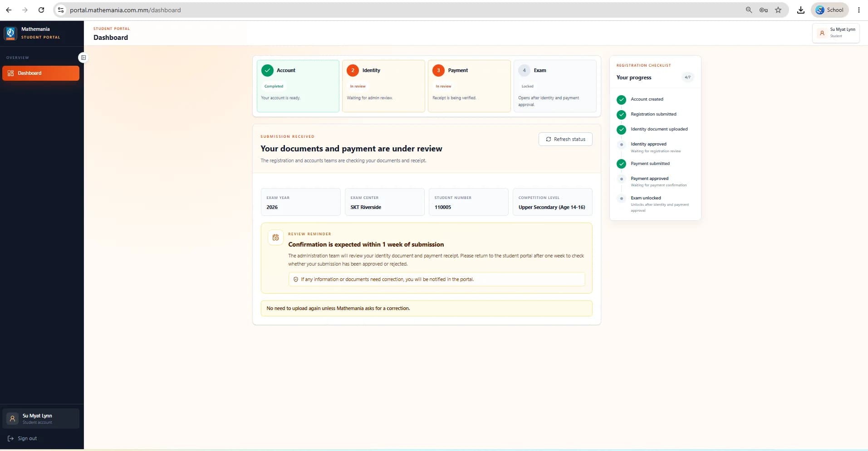
Task: Click the Account created checkmark
Action: (621, 100)
